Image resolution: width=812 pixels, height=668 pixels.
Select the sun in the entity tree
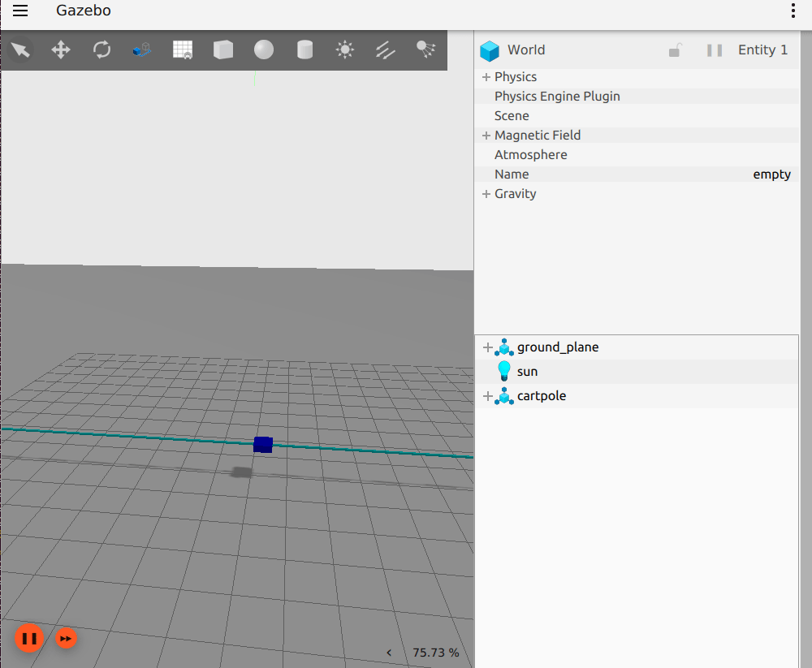[526, 371]
